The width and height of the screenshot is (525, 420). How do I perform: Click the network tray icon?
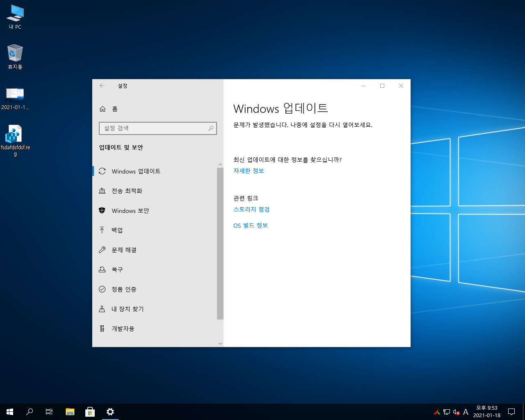(x=447, y=412)
